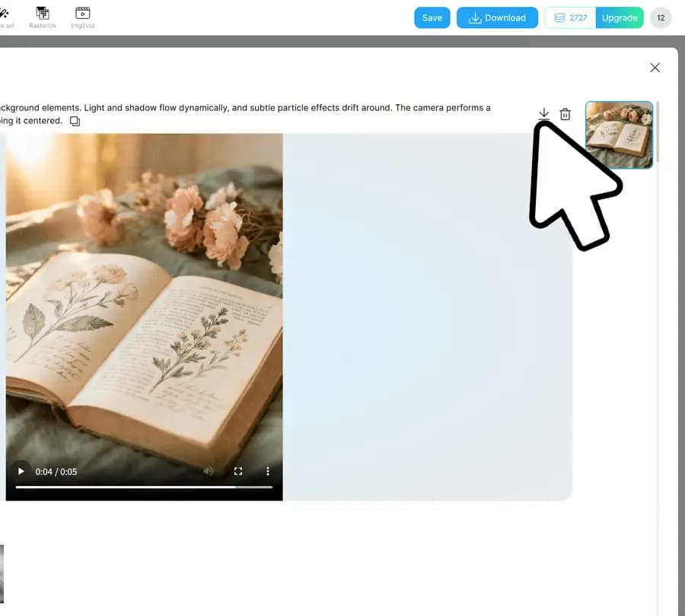Download the generated video via arrow icon
This screenshot has width=685, height=616.
click(543, 114)
